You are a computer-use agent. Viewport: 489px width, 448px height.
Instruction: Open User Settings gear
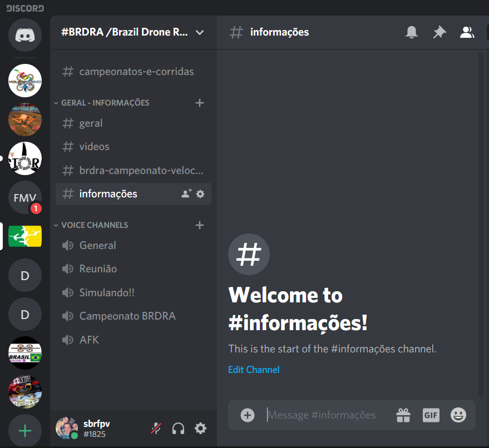tap(200, 429)
